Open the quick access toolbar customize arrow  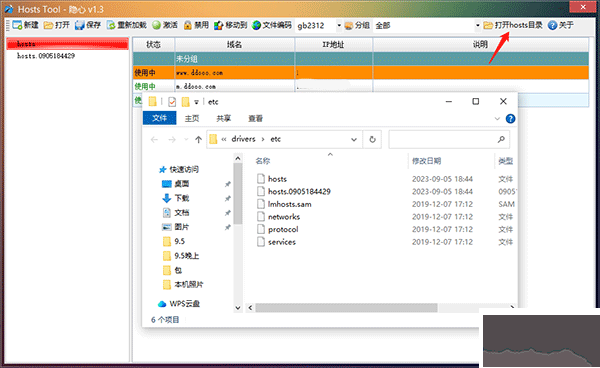click(196, 102)
